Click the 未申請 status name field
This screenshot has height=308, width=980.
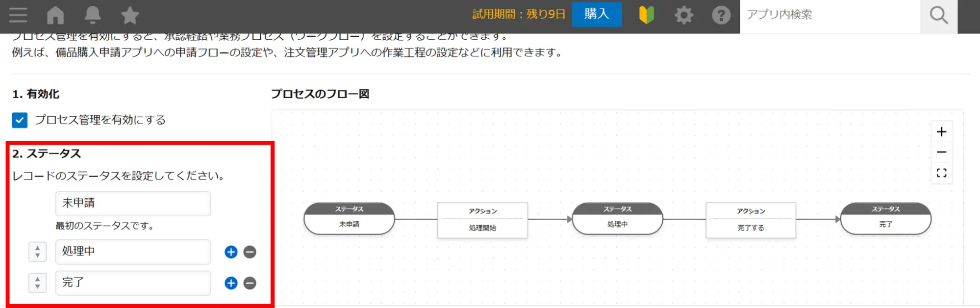133,204
